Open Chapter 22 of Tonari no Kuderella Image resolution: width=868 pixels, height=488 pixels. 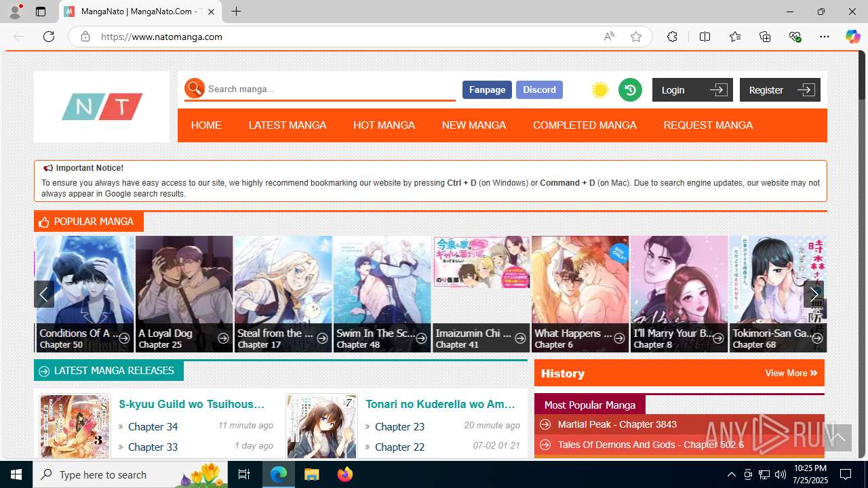point(400,447)
